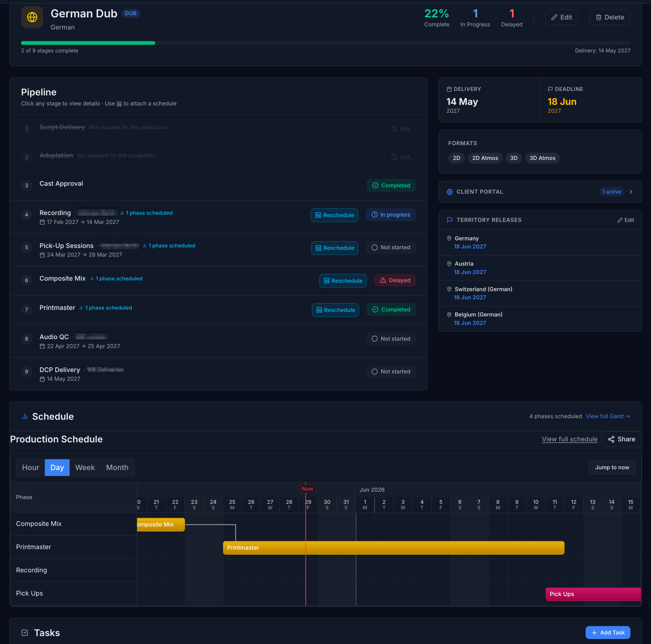The width and height of the screenshot is (651, 644).
Task: Open the In progress status for Recording
Action: tap(391, 215)
